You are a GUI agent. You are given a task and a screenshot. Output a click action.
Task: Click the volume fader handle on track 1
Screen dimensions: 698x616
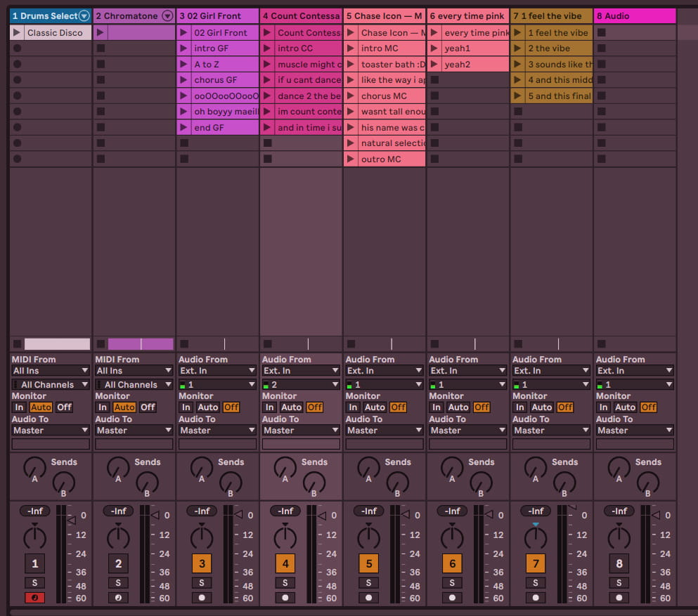coord(72,520)
